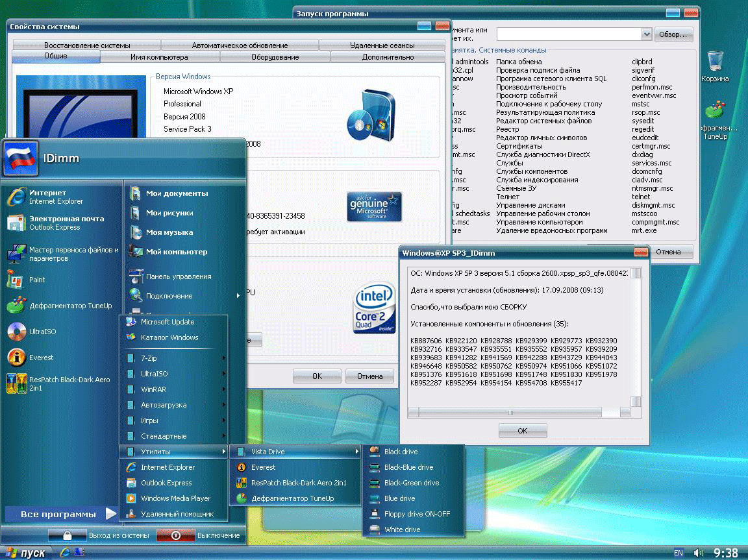Viewport: 748px width, 560px height.
Task: Choose the White drive option
Action: (x=414, y=530)
